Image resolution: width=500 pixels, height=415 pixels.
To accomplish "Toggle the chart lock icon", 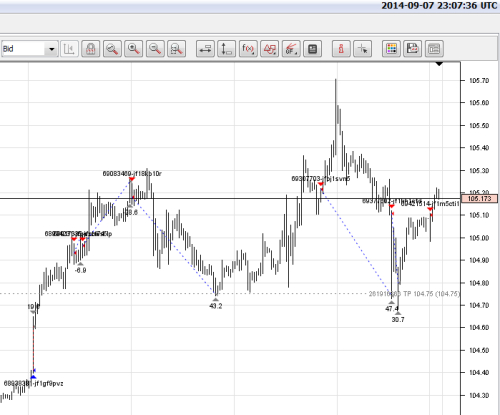I will [91, 49].
